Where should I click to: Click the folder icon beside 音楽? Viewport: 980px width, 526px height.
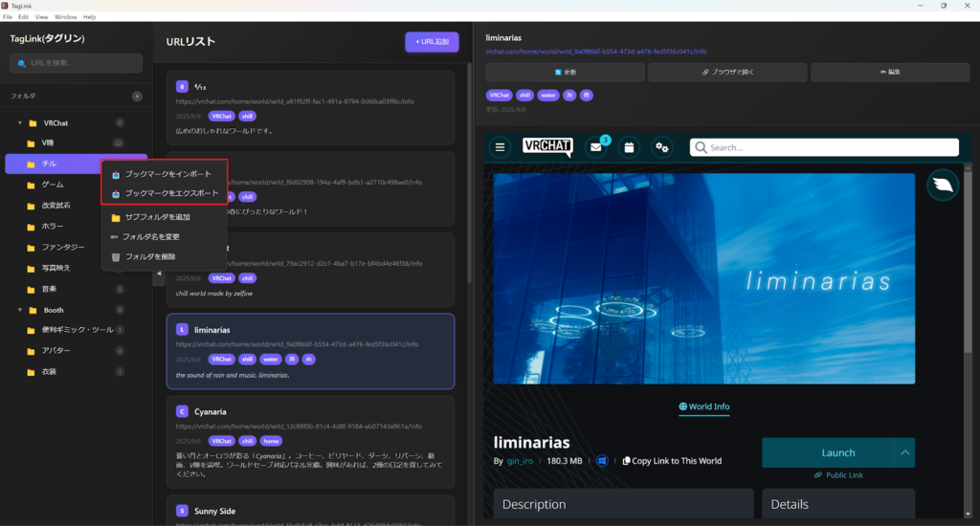[31, 289]
